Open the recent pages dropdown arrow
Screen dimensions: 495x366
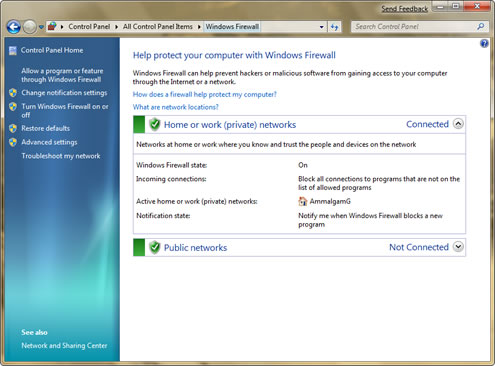click(x=41, y=27)
